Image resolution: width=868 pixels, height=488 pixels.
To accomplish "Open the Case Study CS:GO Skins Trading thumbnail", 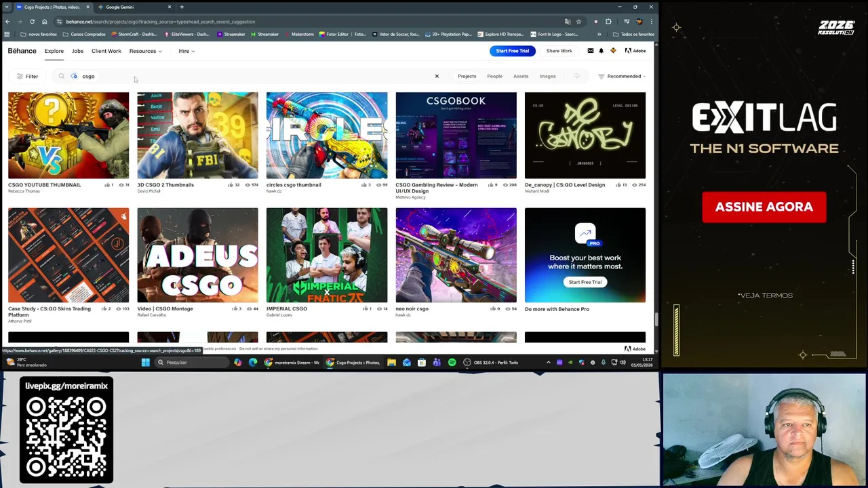I will point(68,255).
